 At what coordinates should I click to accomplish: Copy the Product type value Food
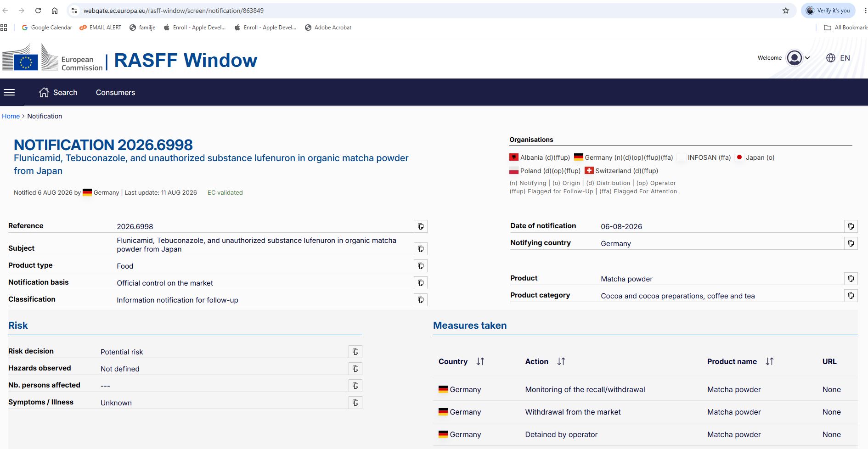(x=420, y=266)
